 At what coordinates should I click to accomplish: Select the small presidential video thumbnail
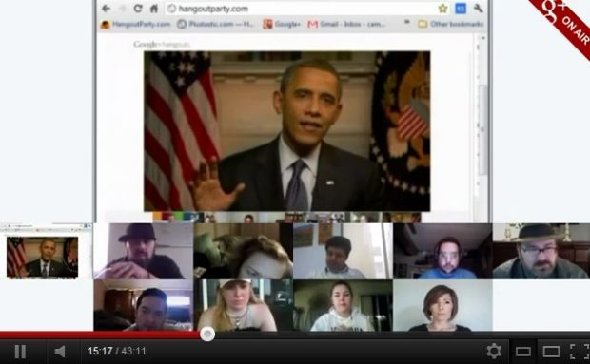point(42,258)
